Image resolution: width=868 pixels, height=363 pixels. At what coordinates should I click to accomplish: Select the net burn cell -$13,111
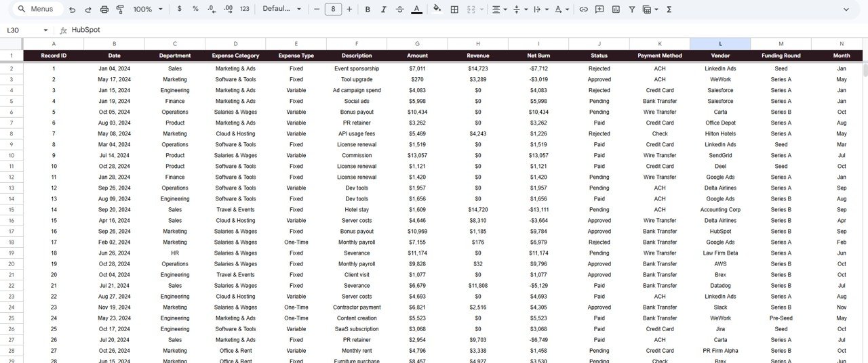click(x=538, y=210)
